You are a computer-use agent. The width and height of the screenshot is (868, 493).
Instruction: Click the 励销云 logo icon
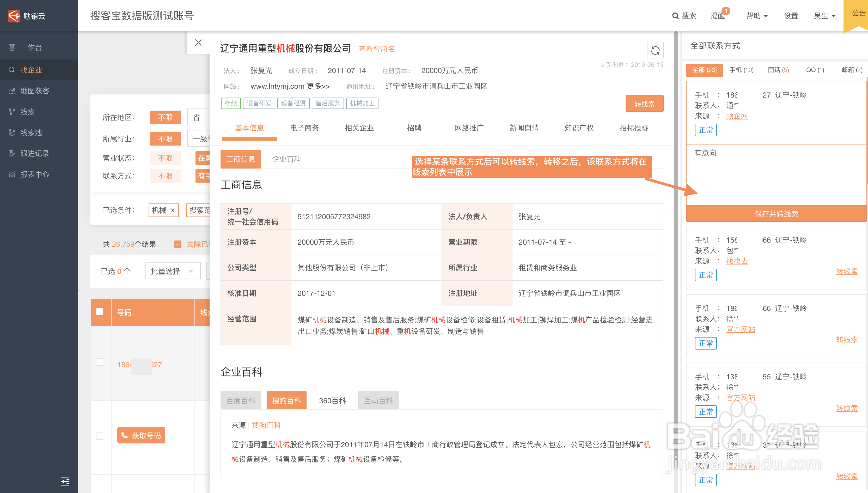14,16
